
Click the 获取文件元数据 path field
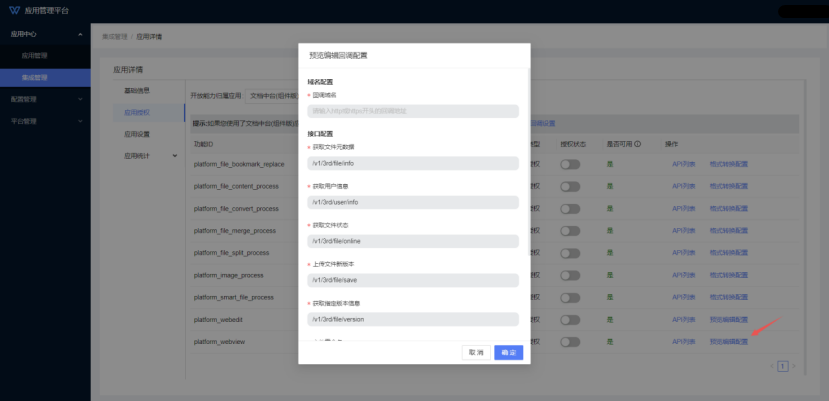click(413, 163)
